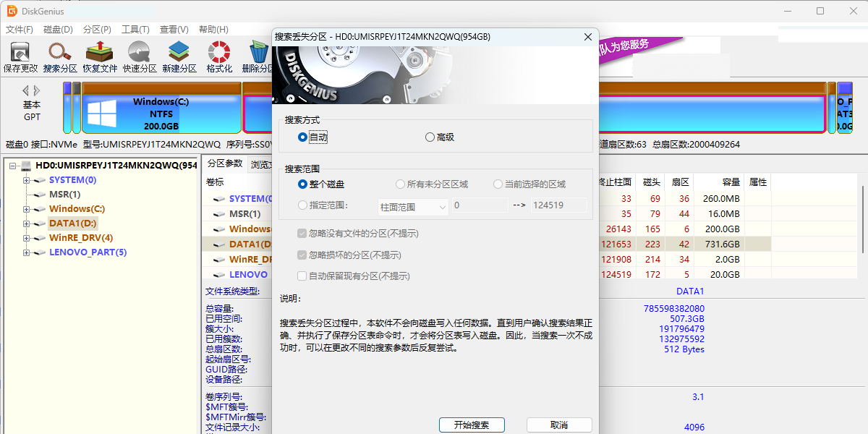Click the 搜索分区 magnifier icon
868x434 pixels.
(60, 53)
